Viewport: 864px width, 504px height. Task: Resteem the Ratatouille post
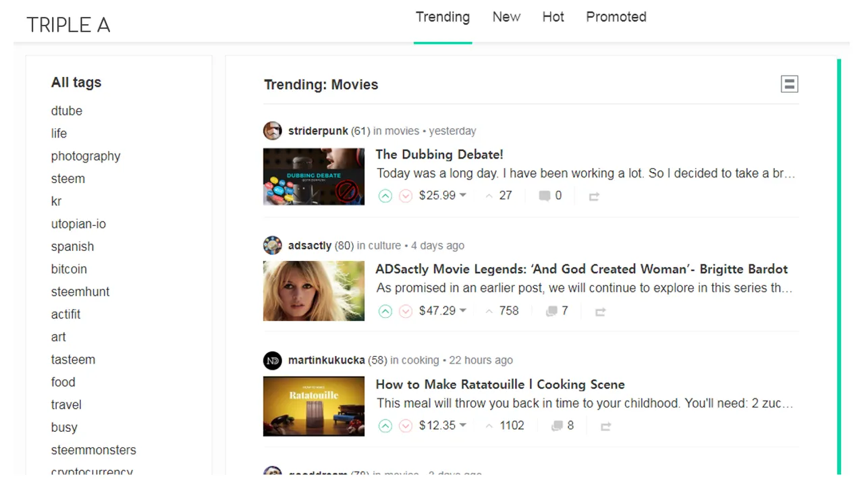[605, 426]
